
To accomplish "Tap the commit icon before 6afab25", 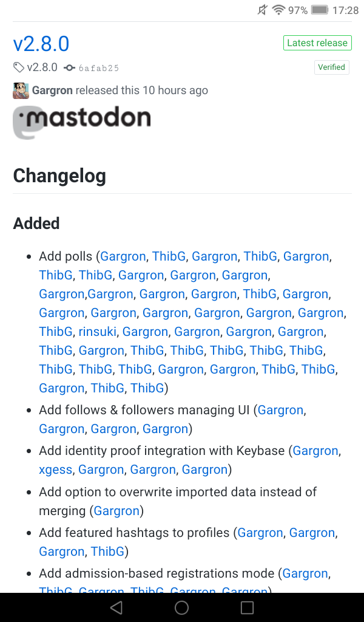I will [69, 68].
